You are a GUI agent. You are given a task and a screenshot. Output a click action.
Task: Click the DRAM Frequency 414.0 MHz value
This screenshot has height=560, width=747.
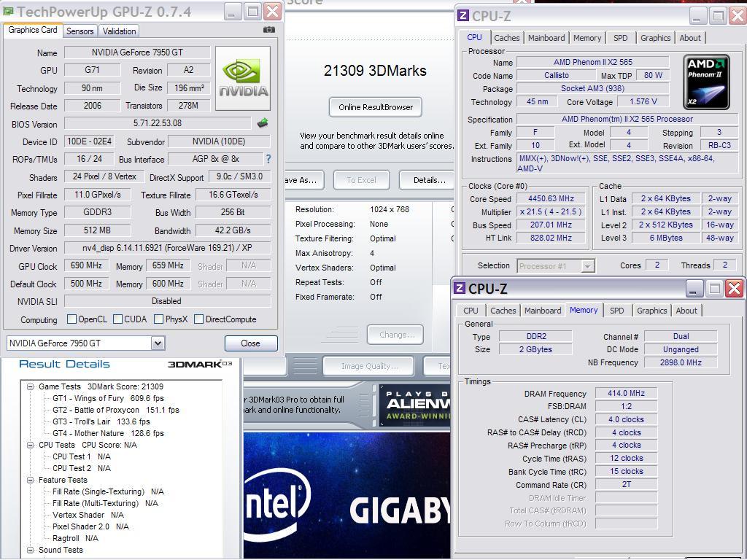pos(626,393)
